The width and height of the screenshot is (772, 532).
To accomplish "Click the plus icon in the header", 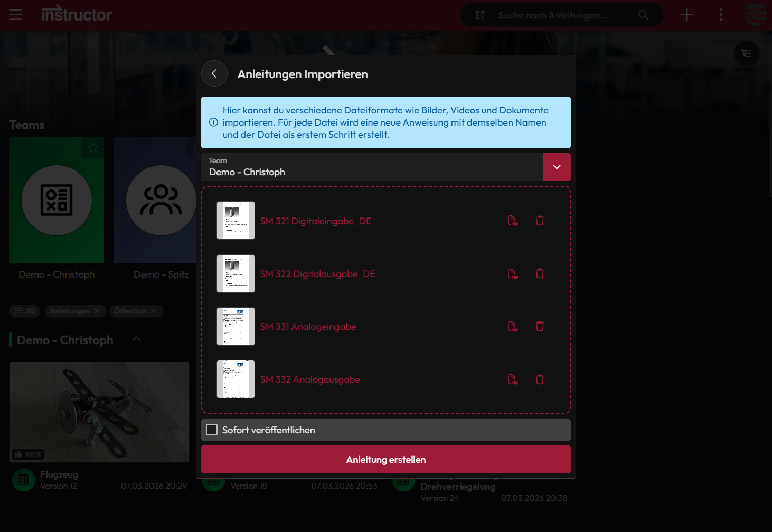I will tap(686, 15).
